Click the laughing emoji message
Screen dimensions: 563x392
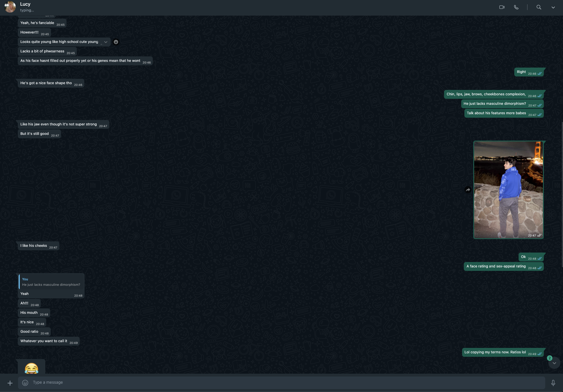coord(32,368)
